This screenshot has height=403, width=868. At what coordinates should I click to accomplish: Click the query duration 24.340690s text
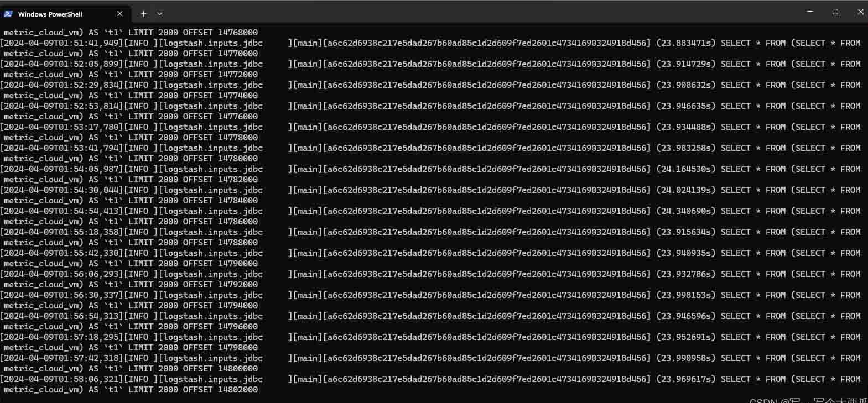(685, 211)
